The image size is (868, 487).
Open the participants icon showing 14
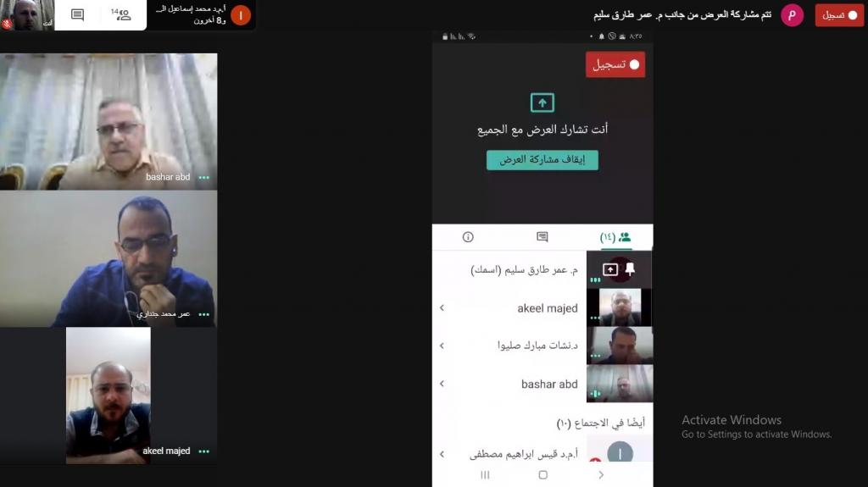coord(121,14)
